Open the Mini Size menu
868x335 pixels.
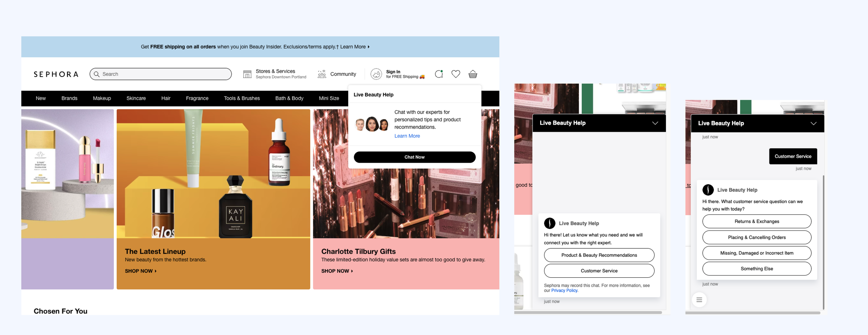pyautogui.click(x=329, y=98)
